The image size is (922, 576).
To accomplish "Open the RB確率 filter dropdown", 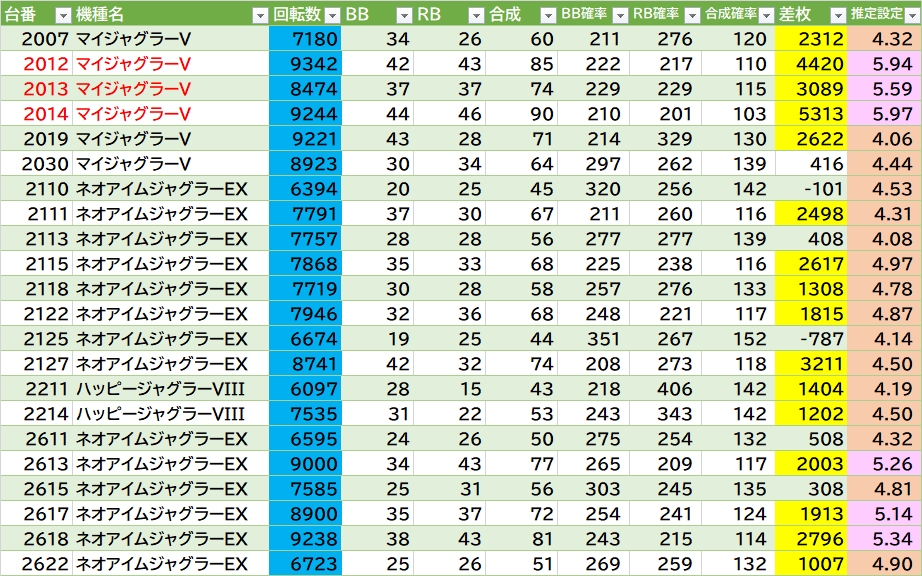I will coord(691,15).
